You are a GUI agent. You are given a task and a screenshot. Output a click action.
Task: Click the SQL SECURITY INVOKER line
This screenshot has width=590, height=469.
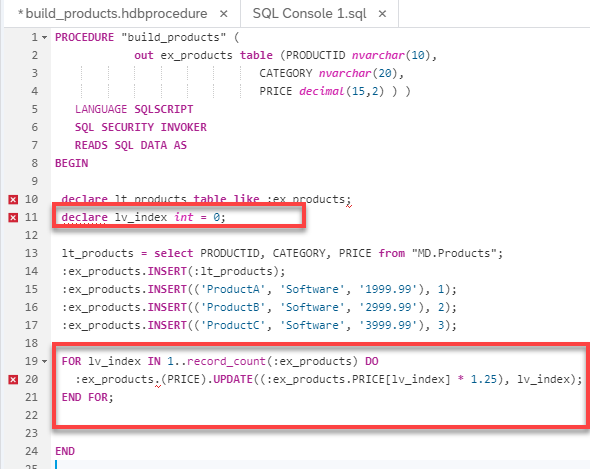coord(141,127)
